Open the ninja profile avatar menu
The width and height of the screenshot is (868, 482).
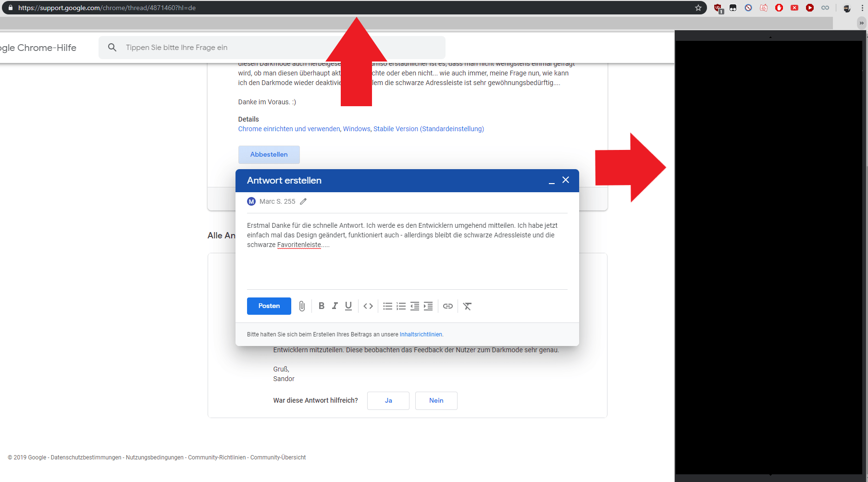coord(847,8)
